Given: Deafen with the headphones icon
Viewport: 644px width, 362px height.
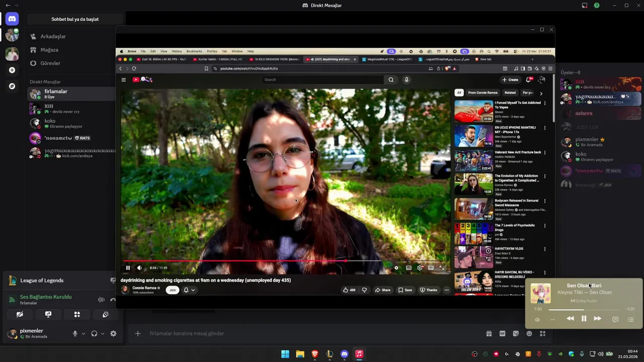Looking at the screenshot, I should [x=94, y=333].
